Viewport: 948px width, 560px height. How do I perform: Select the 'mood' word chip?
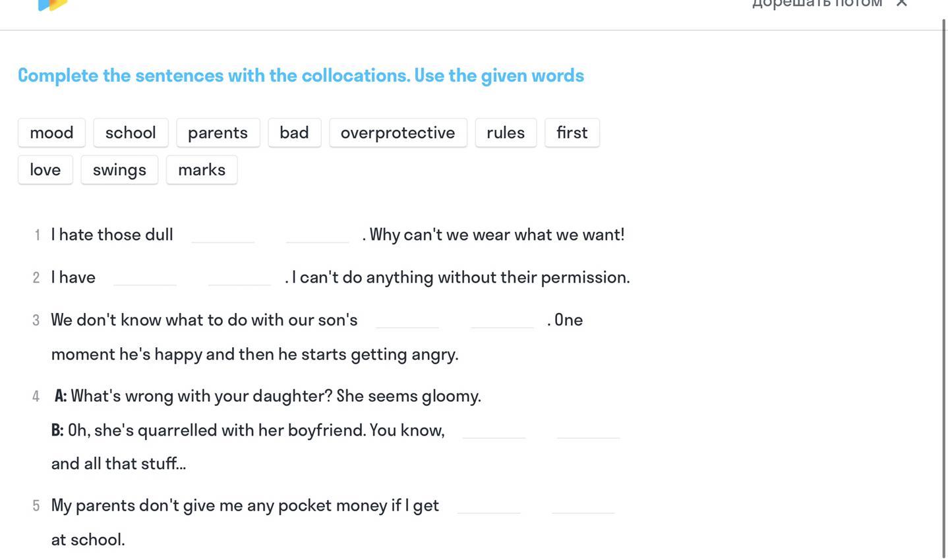[x=51, y=132]
